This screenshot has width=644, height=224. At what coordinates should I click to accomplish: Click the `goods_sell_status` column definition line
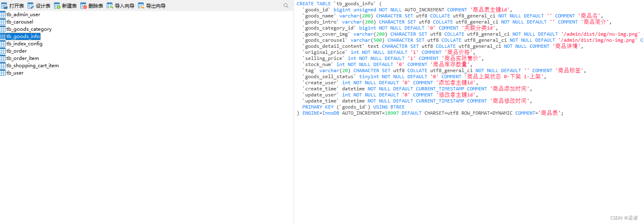coord(424,77)
